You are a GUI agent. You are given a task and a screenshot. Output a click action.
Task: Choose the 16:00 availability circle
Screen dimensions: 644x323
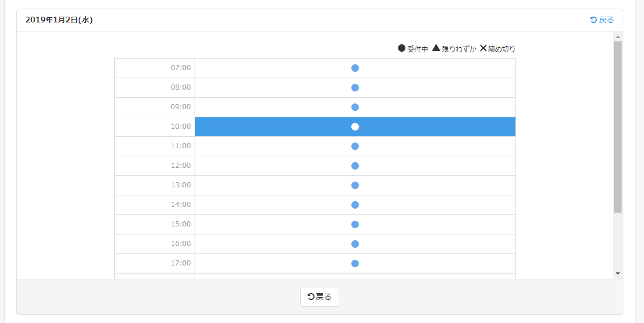point(355,244)
